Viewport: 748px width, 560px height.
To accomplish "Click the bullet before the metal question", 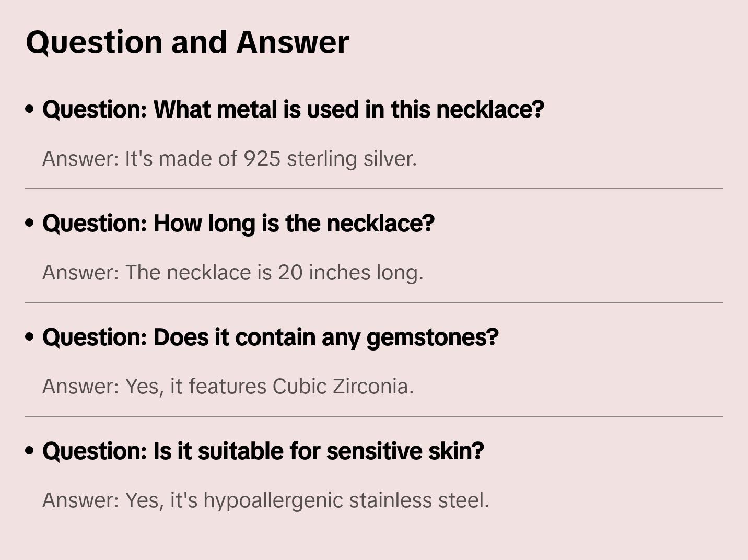I will [x=30, y=110].
